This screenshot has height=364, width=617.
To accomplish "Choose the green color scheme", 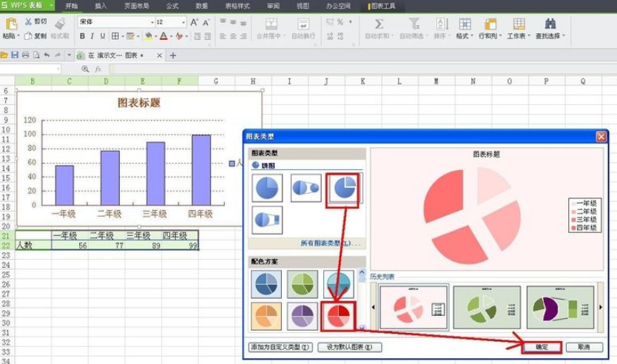I will click(302, 283).
